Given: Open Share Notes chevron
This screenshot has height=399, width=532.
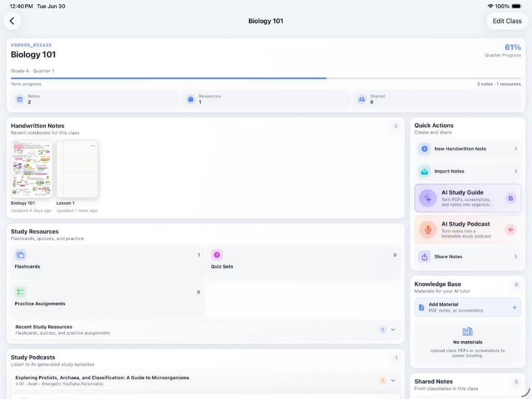Looking at the screenshot, I should (516, 257).
